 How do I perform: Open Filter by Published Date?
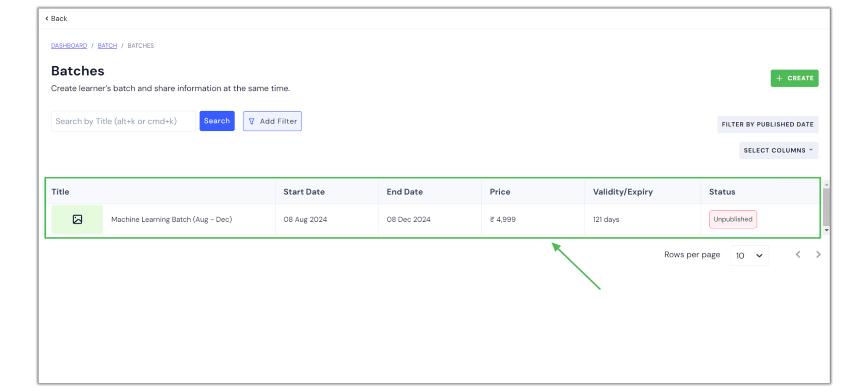(767, 124)
